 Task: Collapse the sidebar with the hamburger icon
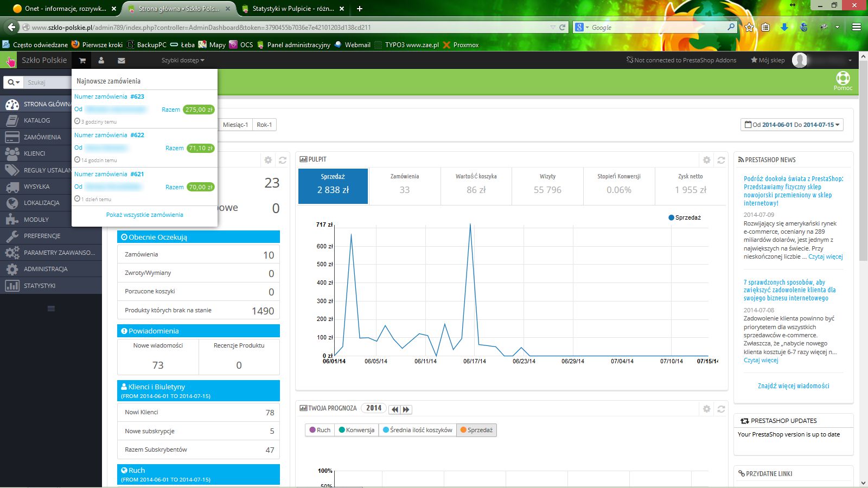51,309
